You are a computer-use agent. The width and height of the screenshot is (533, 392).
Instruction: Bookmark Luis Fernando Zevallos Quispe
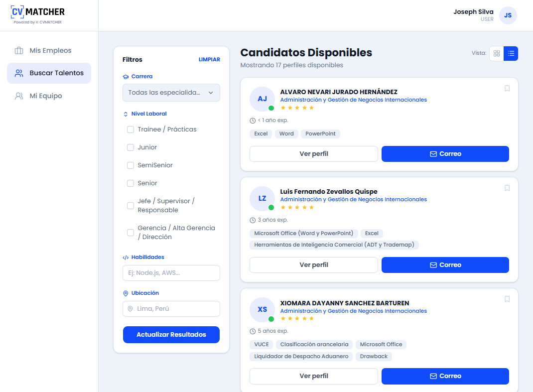click(507, 188)
